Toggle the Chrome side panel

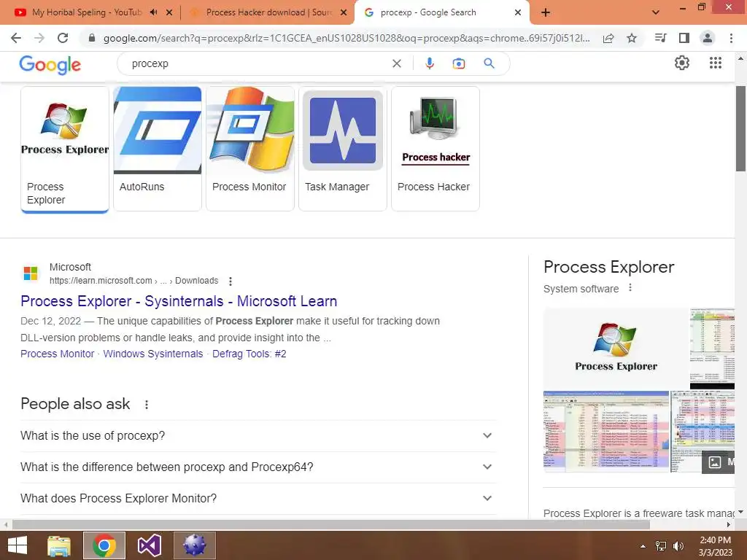684,38
